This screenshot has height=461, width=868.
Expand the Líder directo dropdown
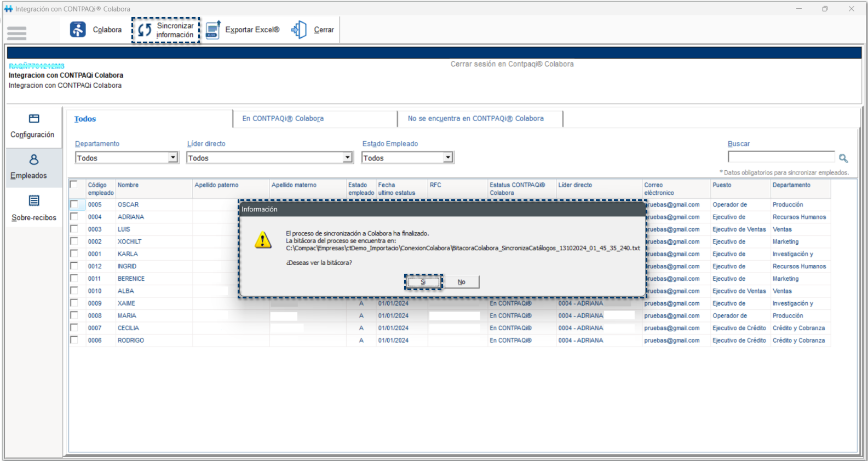click(347, 158)
